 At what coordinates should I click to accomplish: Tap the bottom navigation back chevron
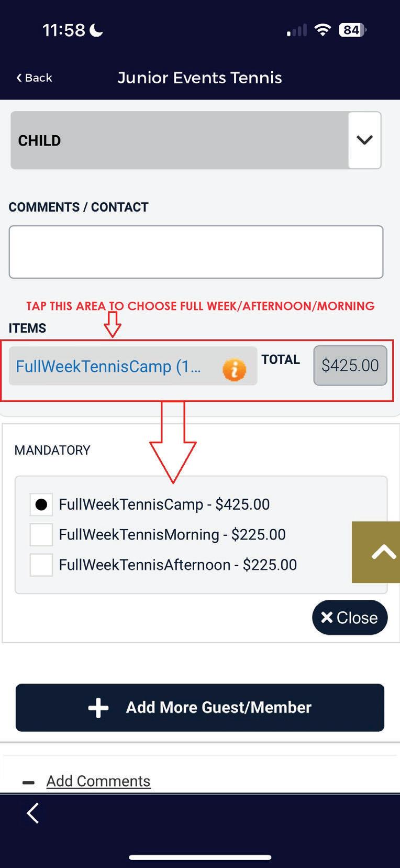(33, 814)
